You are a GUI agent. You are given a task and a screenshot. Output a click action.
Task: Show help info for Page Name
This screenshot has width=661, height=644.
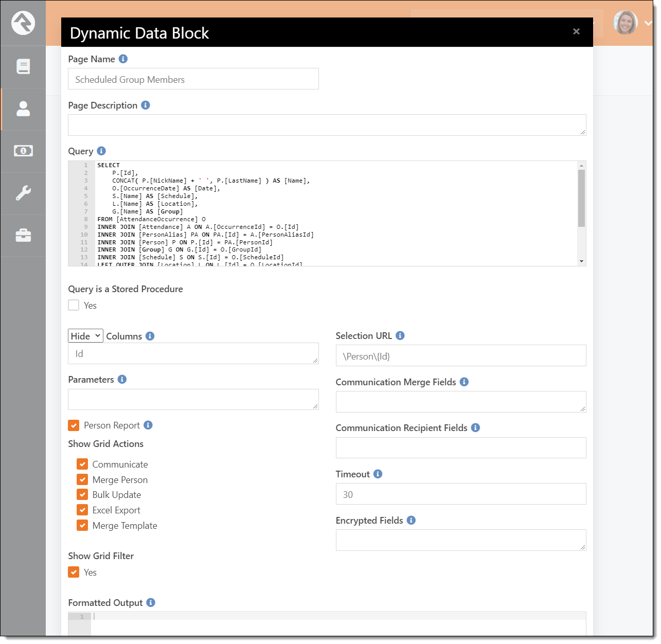pyautogui.click(x=123, y=59)
